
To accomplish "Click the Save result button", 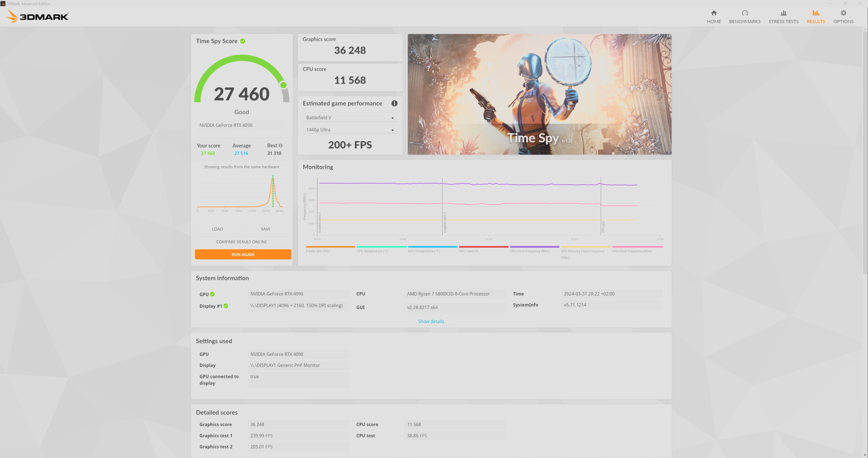I will point(266,229).
